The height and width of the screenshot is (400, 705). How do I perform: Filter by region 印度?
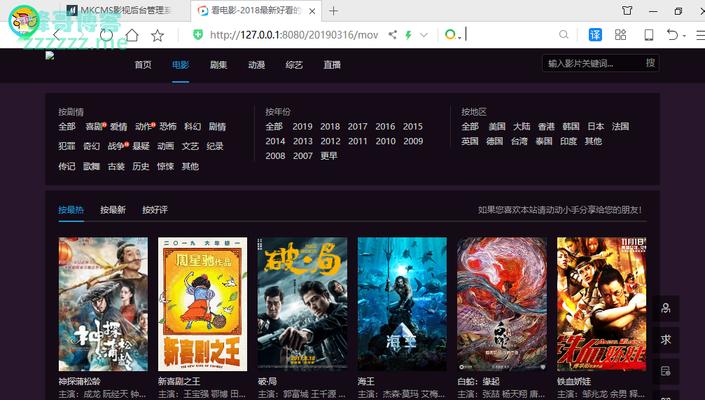click(568, 141)
